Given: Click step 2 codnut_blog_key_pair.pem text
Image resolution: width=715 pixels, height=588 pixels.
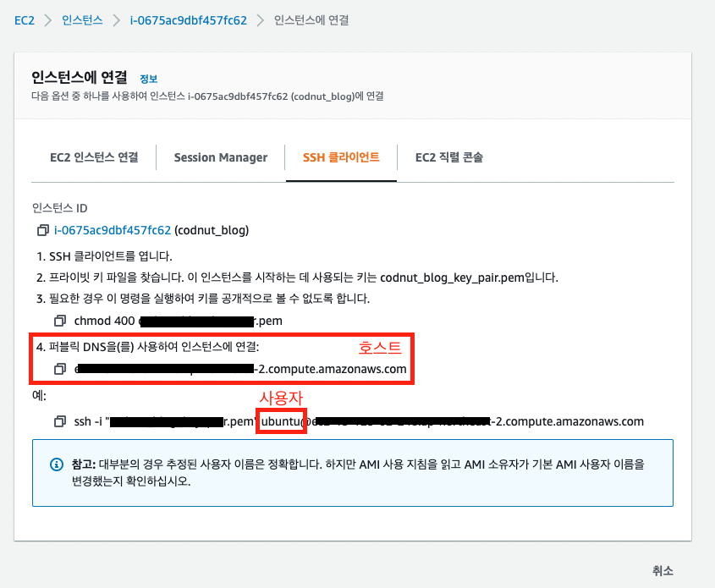Looking at the screenshot, I should click(452, 278).
